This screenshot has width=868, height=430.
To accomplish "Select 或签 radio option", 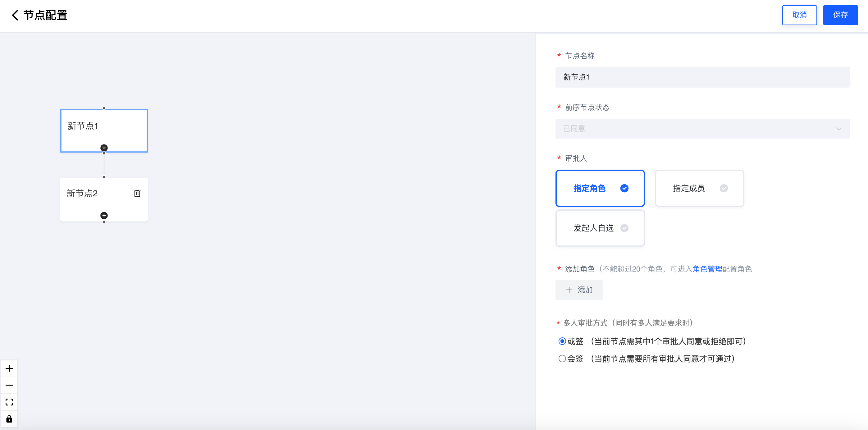I will (562, 341).
